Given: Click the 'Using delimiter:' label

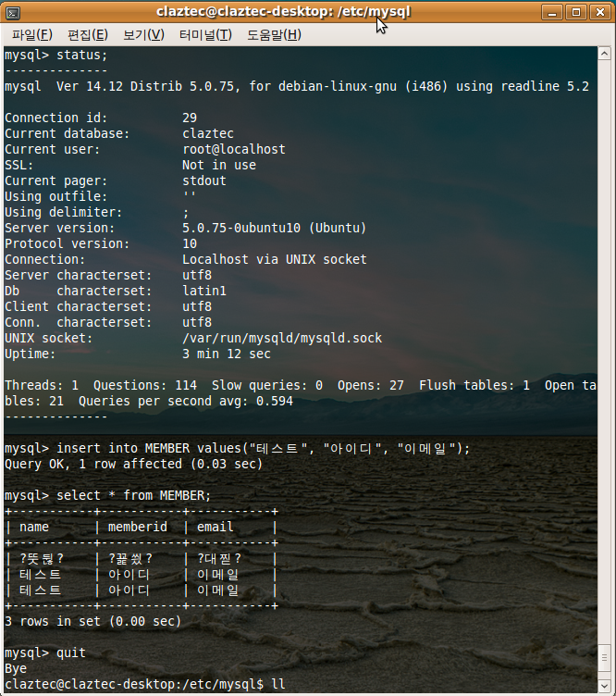Looking at the screenshot, I should click(x=64, y=212).
